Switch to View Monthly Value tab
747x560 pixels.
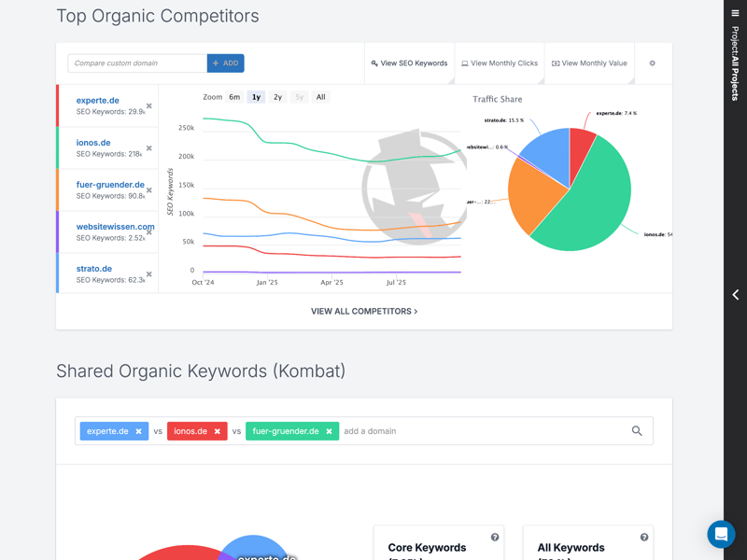589,63
